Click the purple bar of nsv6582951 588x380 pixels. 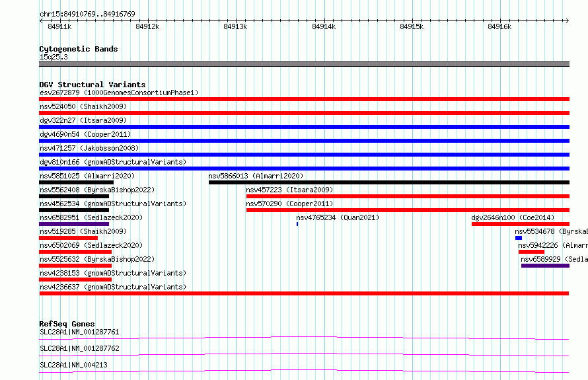point(74,224)
